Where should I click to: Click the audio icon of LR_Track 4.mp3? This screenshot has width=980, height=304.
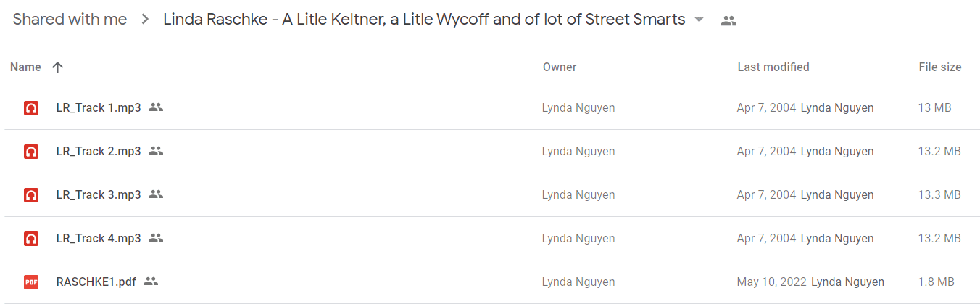coord(30,239)
